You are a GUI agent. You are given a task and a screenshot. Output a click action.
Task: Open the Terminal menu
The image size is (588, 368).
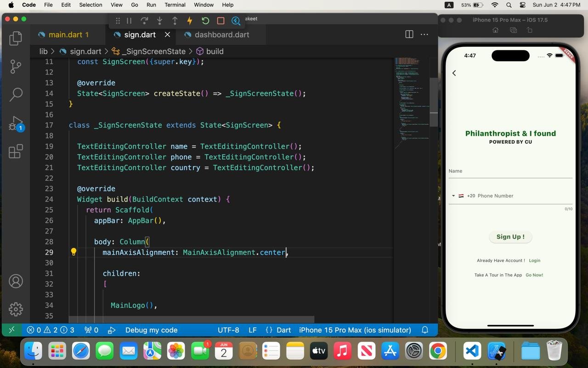(175, 5)
